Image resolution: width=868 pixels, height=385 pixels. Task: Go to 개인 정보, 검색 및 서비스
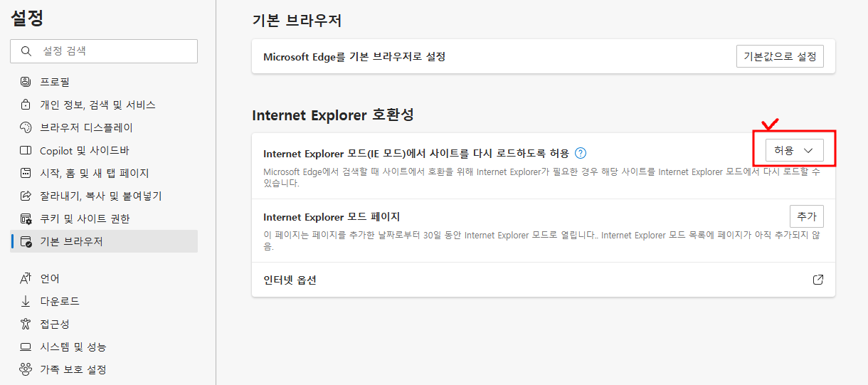click(105, 105)
